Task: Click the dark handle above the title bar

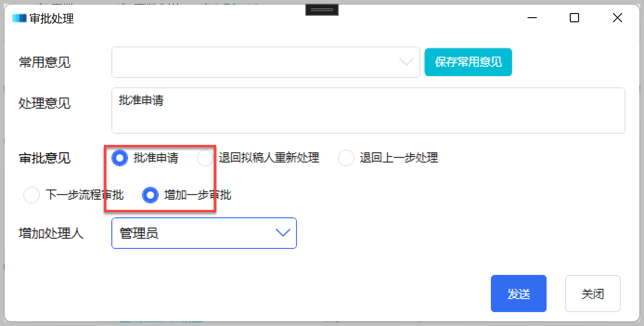Action: [x=322, y=10]
